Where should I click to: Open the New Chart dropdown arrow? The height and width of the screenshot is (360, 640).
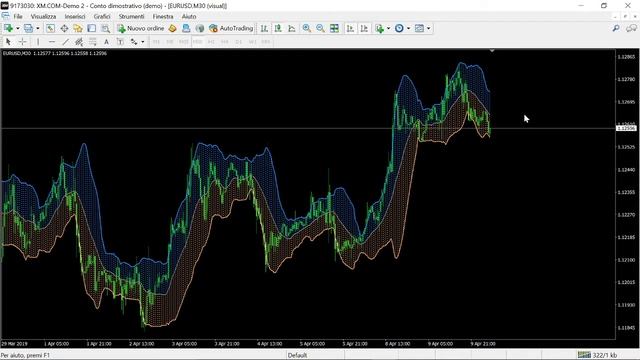[17, 29]
